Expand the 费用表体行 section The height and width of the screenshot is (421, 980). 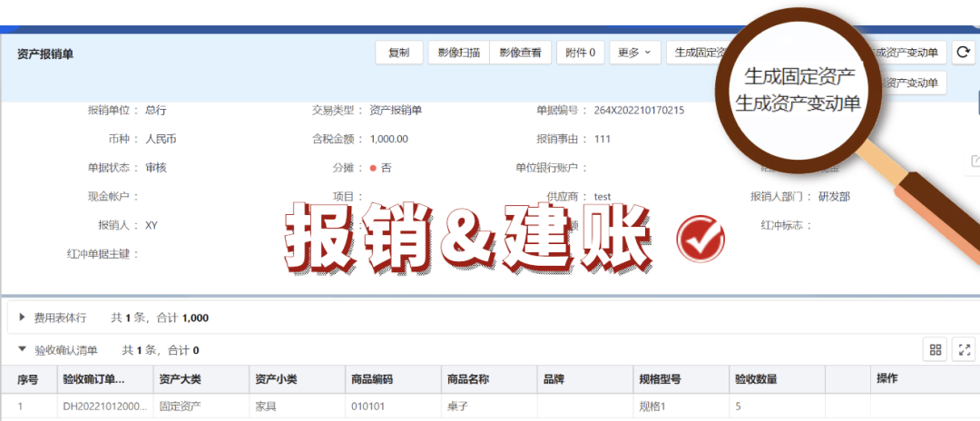(22, 318)
